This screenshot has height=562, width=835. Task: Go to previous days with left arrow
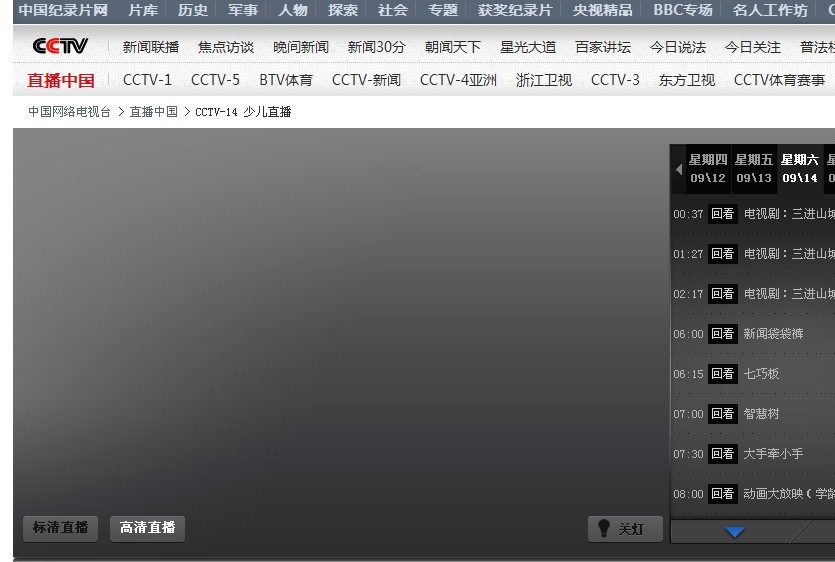point(678,169)
